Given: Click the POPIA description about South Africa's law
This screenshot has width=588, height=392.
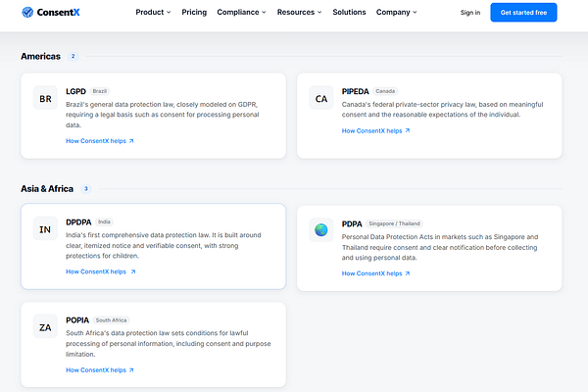Looking at the screenshot, I should [x=168, y=344].
